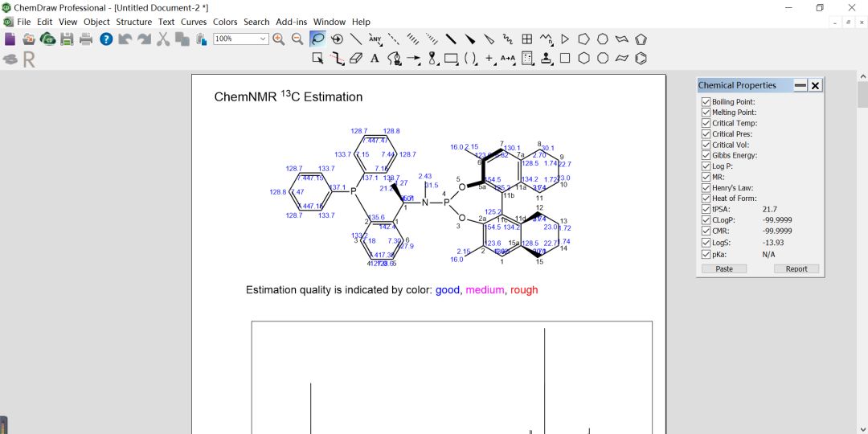Select the Structure Perspective tool
The width and height of the screenshot is (868, 434).
pos(337,39)
